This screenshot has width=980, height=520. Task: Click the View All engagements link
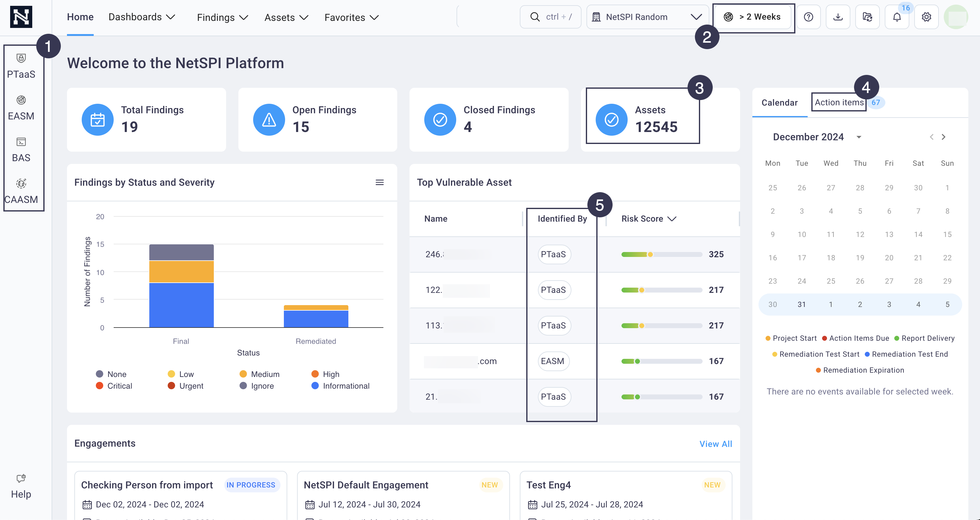715,444
